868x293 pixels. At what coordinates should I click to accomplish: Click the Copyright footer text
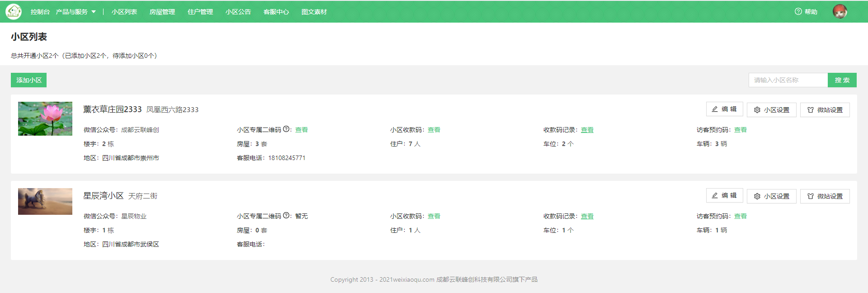434,279
